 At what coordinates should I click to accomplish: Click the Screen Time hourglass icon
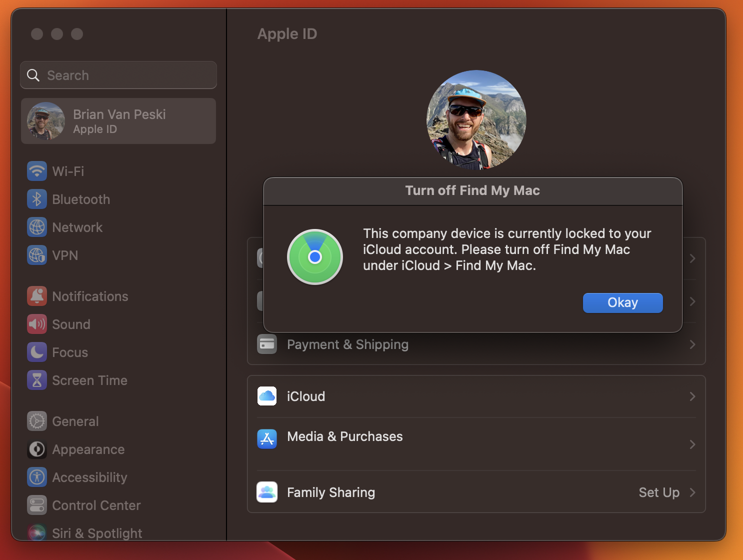37,380
